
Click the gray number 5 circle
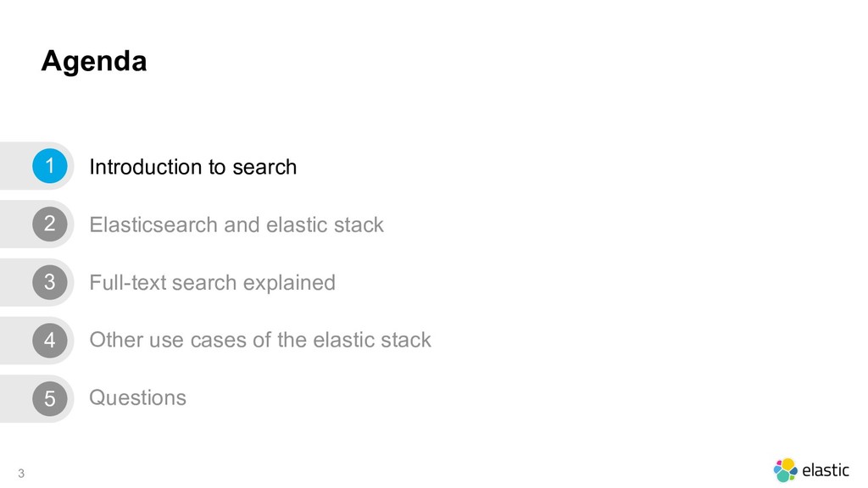coord(50,398)
